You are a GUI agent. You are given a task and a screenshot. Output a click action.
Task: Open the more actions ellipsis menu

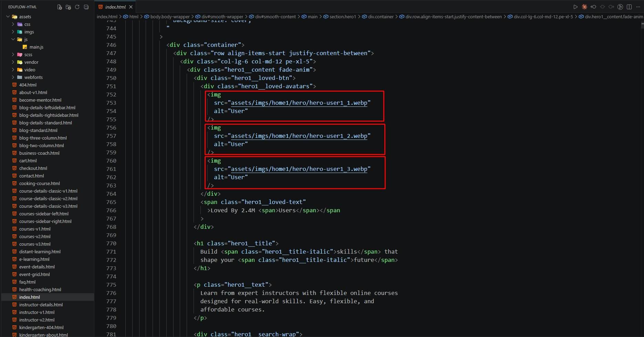[x=638, y=7]
